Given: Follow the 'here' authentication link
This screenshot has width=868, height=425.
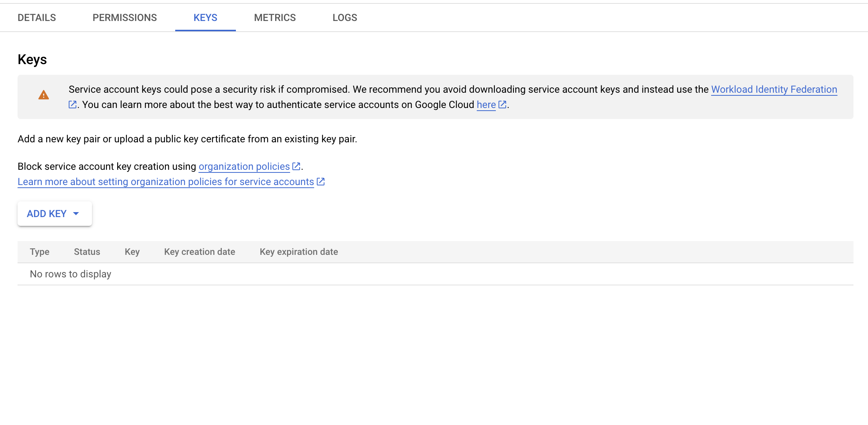Looking at the screenshot, I should (x=486, y=105).
